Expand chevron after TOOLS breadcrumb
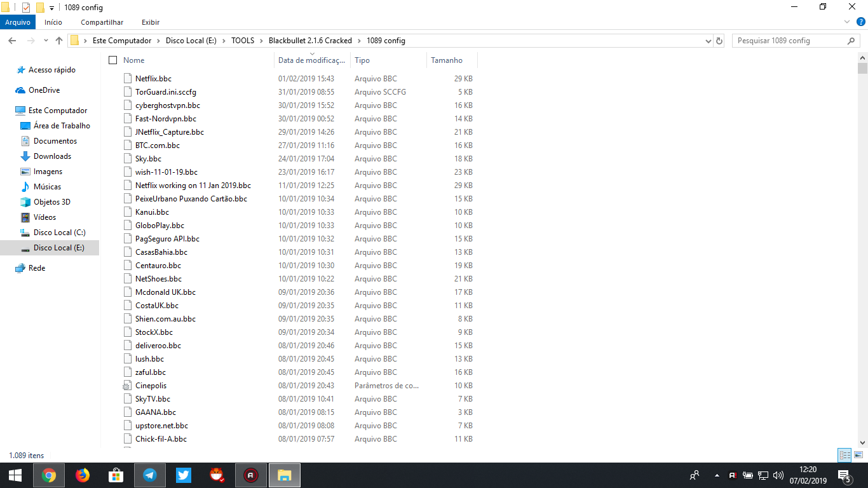The width and height of the screenshot is (868, 488). (261, 41)
